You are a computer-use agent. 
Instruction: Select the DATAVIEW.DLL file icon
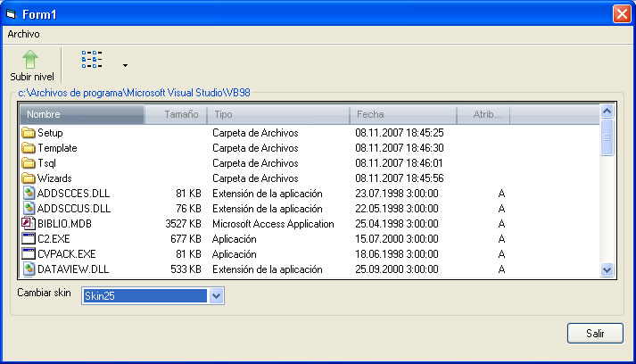click(28, 269)
